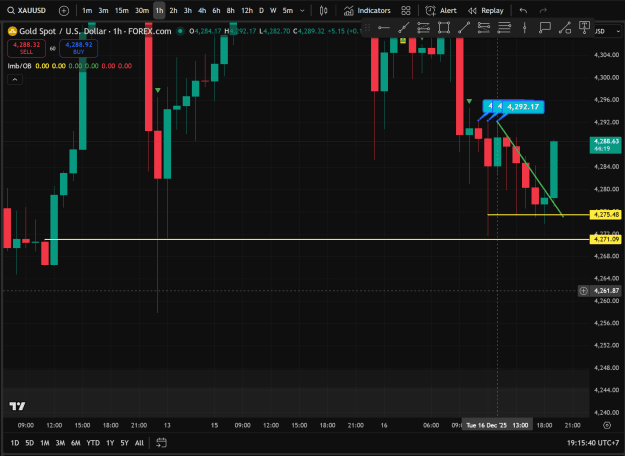Set range to 1Y
This screenshot has width=625, height=456.
110,443
